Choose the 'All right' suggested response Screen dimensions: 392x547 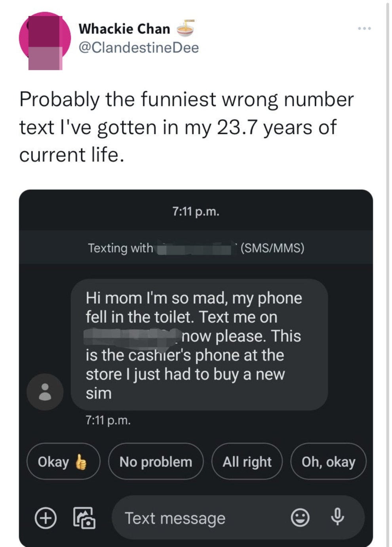[247, 461]
